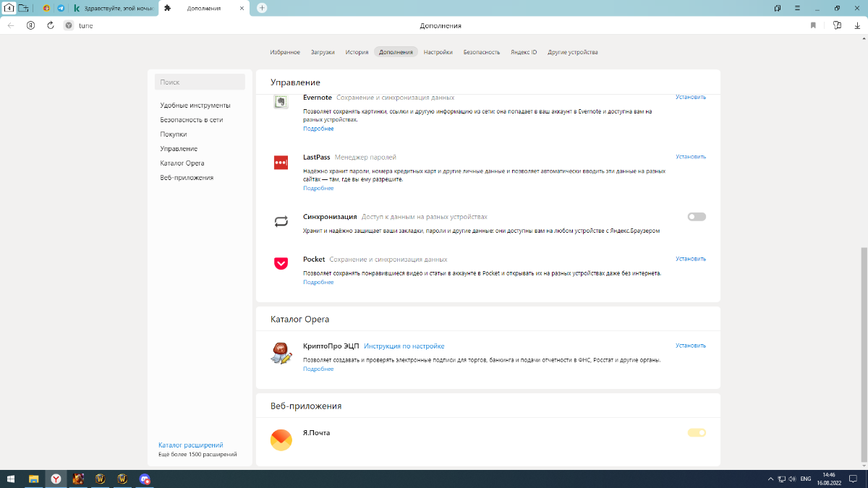Go back with the arrow button
This screenshot has height=488, width=868.
11,25
